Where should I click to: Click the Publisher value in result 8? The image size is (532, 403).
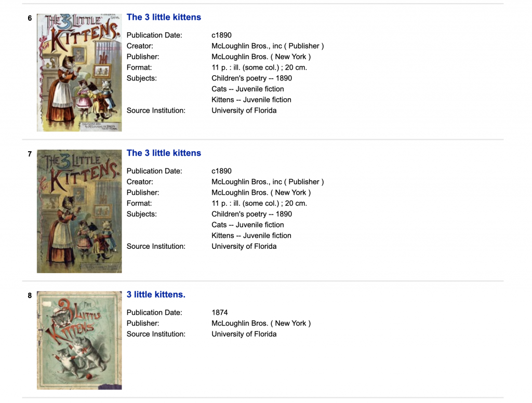click(261, 323)
